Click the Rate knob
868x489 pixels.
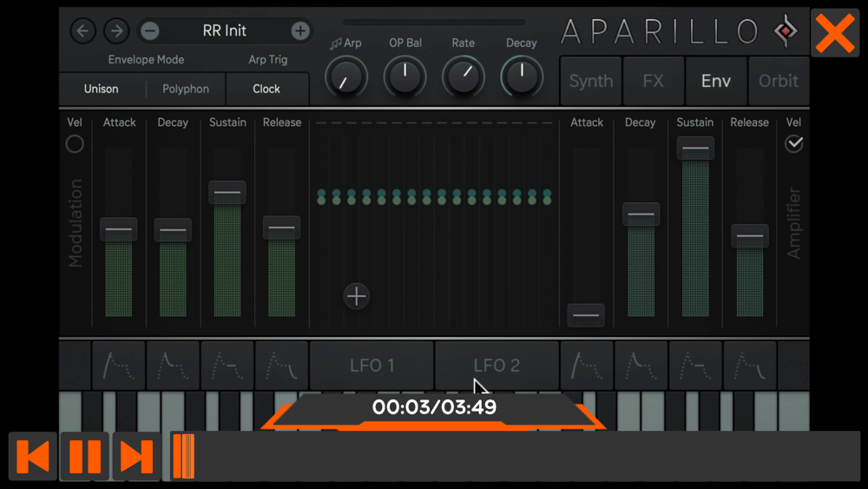tap(464, 77)
